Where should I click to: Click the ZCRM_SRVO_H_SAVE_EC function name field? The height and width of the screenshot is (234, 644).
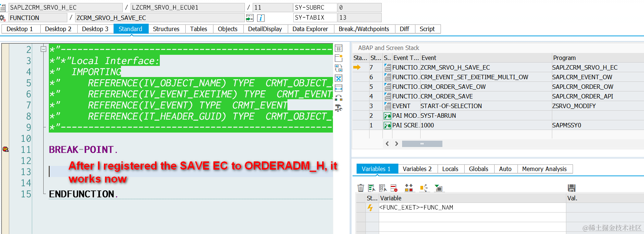[160, 18]
